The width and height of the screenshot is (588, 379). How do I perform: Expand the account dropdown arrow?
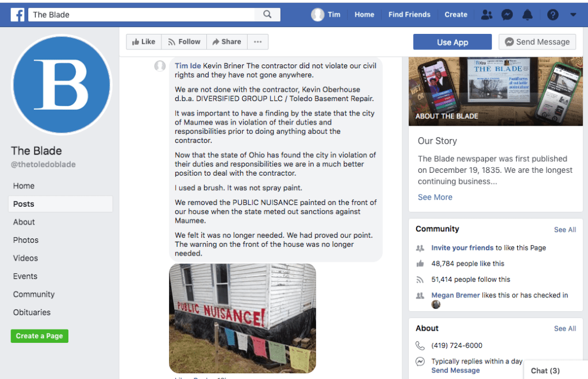[572, 14]
